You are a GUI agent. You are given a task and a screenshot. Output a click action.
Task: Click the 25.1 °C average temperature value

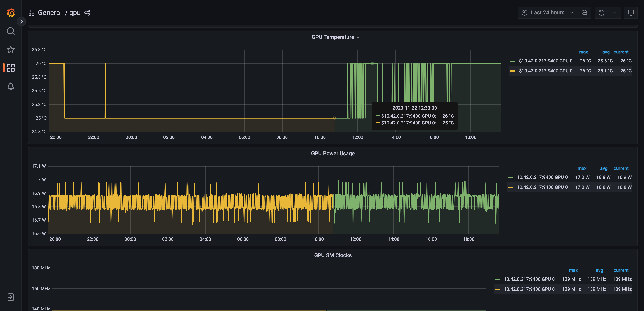coord(605,71)
